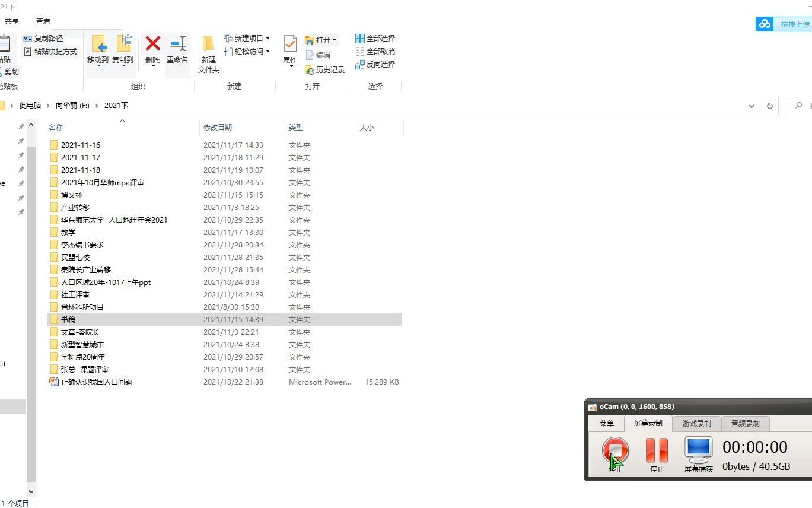Image resolution: width=812 pixels, height=508 pixels.
Task: Open the oCam Menu (菜单) tab
Action: click(606, 423)
